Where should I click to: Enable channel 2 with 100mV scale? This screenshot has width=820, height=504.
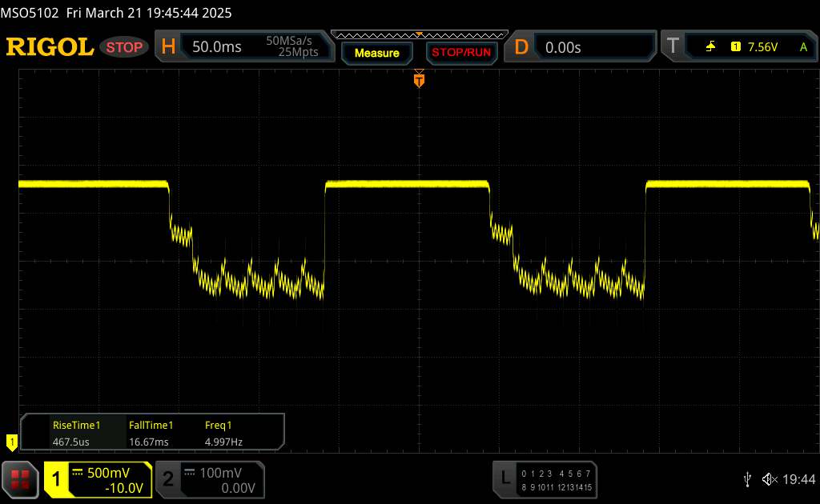208,479
